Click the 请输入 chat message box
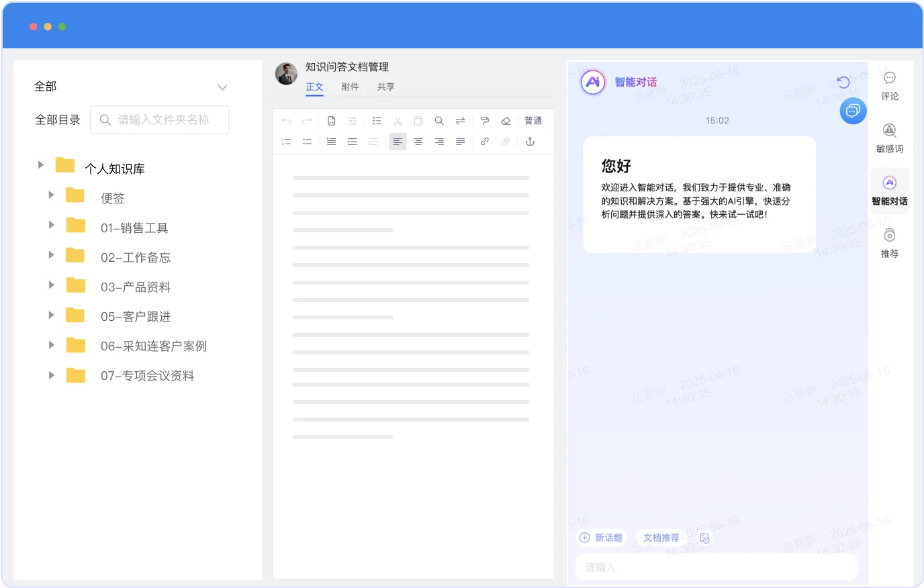The height and width of the screenshot is (588, 924). [717, 567]
